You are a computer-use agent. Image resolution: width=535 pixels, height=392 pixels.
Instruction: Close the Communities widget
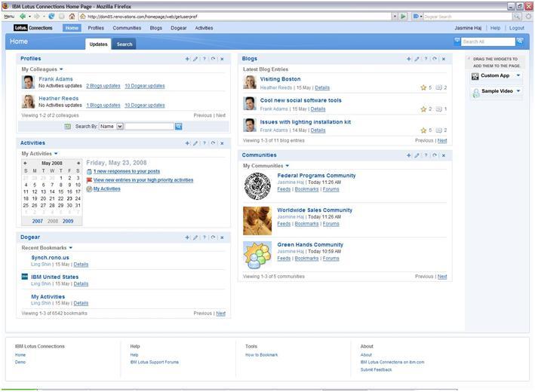coord(444,155)
